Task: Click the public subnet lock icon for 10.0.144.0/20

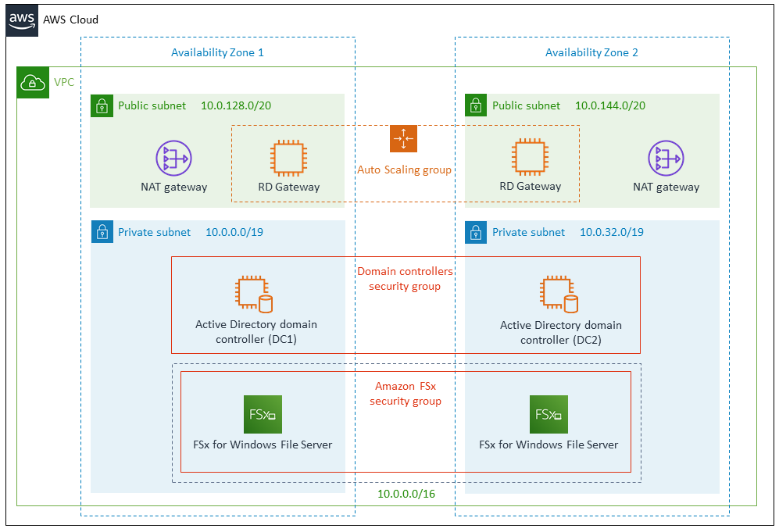Action: (x=476, y=105)
